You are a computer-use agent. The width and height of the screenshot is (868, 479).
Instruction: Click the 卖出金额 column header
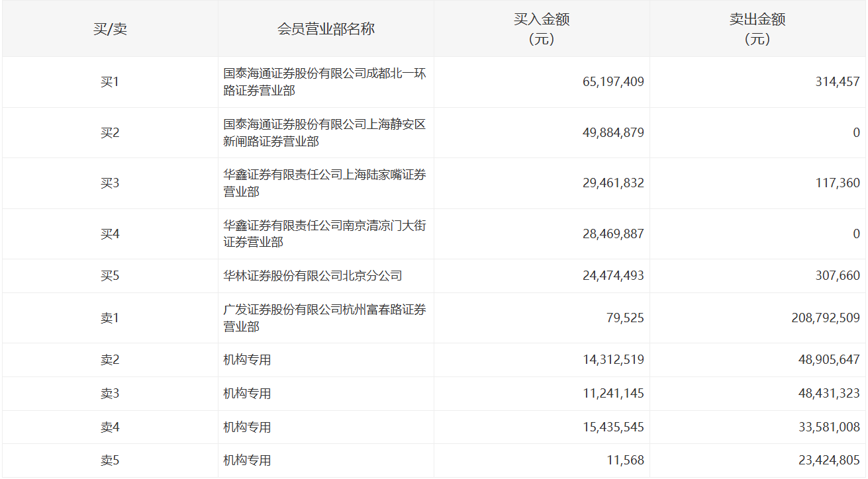(x=757, y=29)
